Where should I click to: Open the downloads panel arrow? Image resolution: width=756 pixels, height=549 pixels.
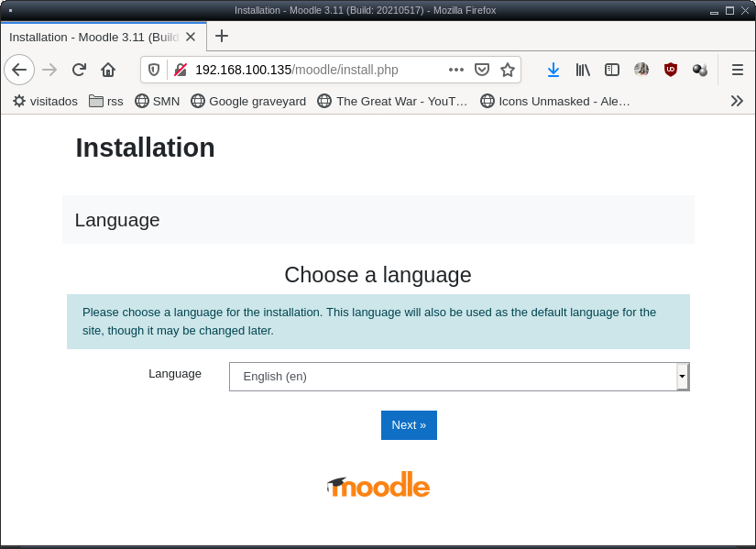pos(553,70)
